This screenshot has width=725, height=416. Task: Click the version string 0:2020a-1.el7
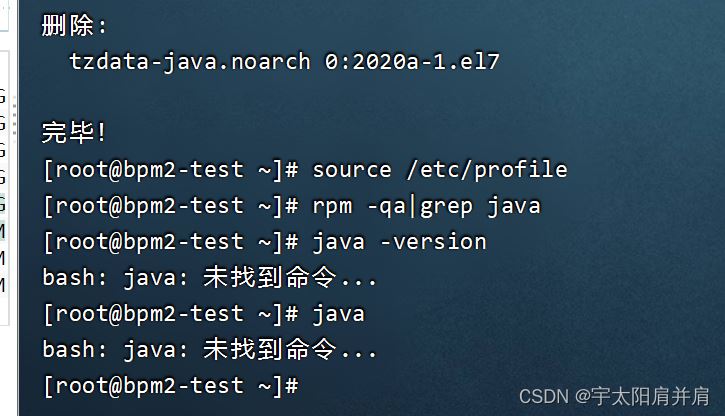click(412, 61)
